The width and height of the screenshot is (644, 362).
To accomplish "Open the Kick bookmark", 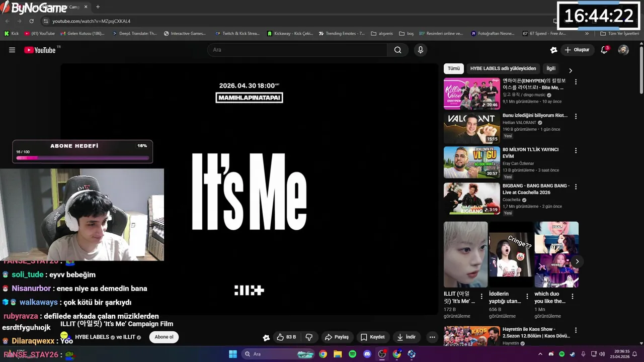I will [11, 34].
